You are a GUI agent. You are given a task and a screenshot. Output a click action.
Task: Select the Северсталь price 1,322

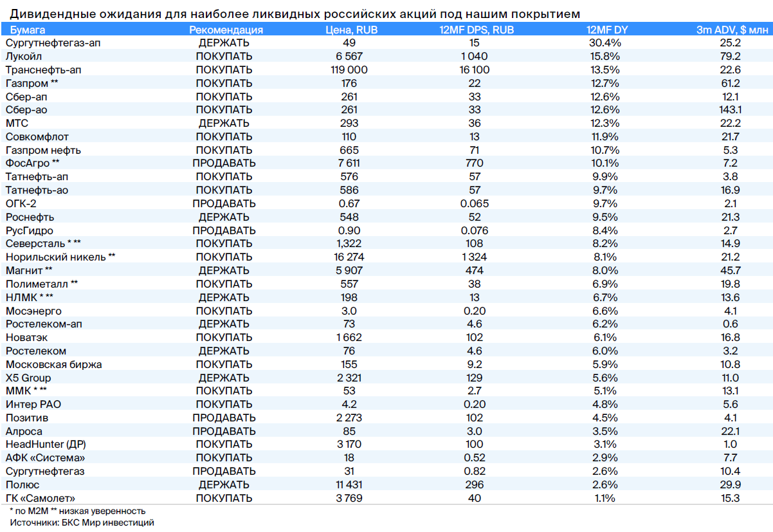click(349, 244)
